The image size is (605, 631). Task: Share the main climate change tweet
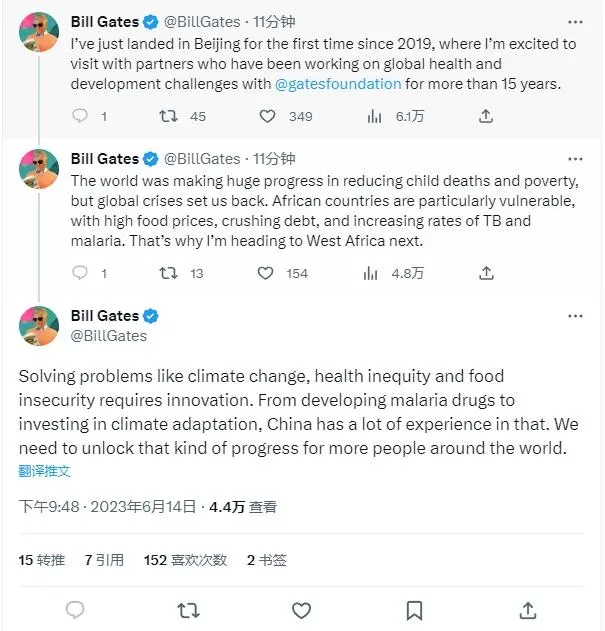526,609
